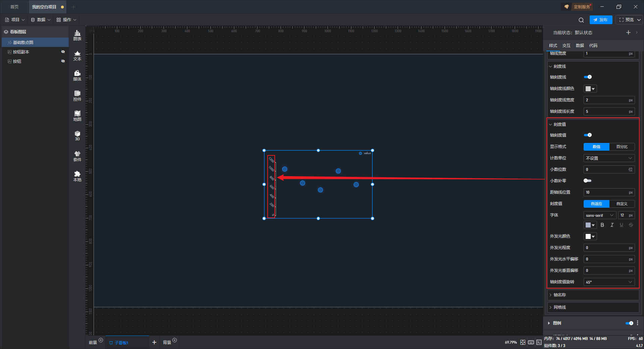
Task: Open the 媒体 media components panel
Action: [x=77, y=76]
